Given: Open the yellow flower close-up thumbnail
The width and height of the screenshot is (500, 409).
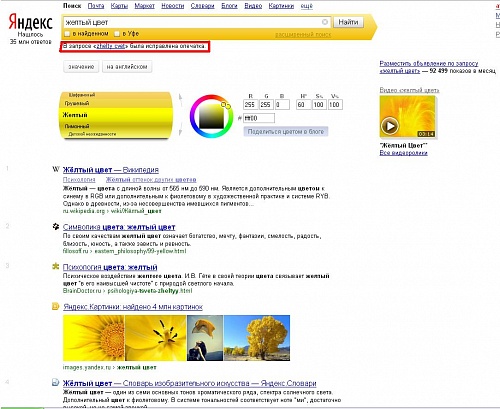Looking at the screenshot, I should pos(94,338).
